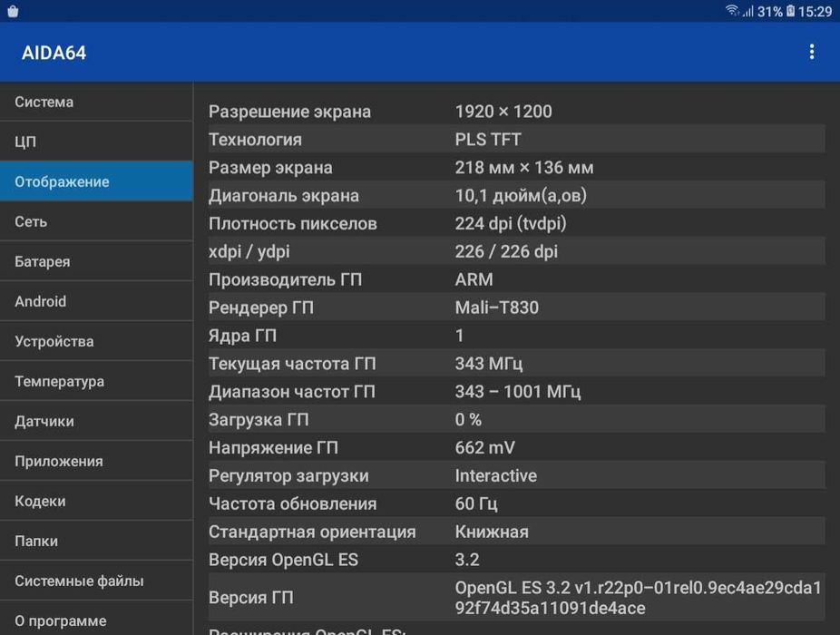Tap the Регулятор загрузки label
840x635 pixels.
[x=288, y=476]
